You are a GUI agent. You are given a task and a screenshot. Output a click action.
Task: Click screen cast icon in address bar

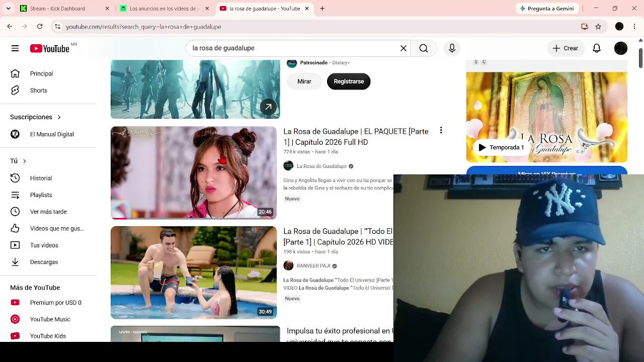tap(585, 27)
